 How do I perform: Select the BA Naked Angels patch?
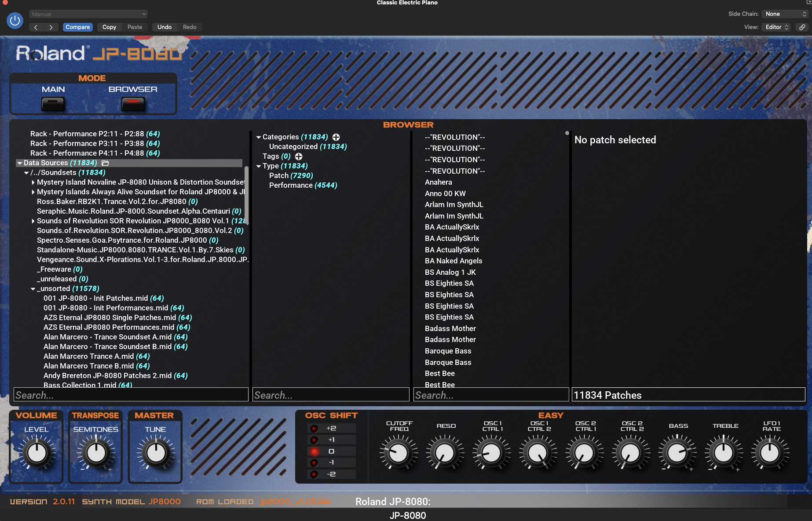(454, 261)
